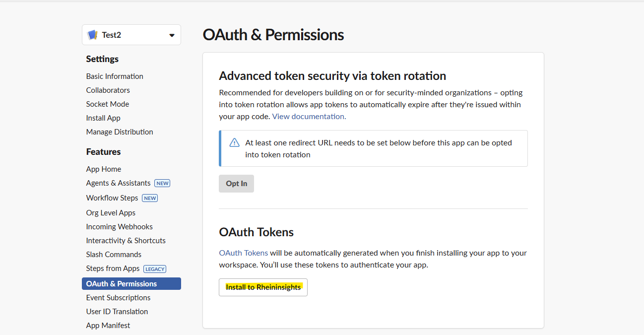The width and height of the screenshot is (644, 335).
Task: Click the LEGACY badge beside Steps from Apps
Action: point(155,269)
